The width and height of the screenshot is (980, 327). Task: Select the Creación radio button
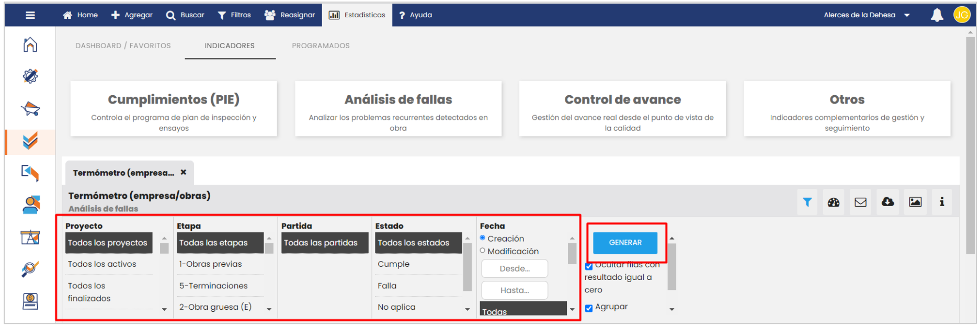[x=483, y=238]
